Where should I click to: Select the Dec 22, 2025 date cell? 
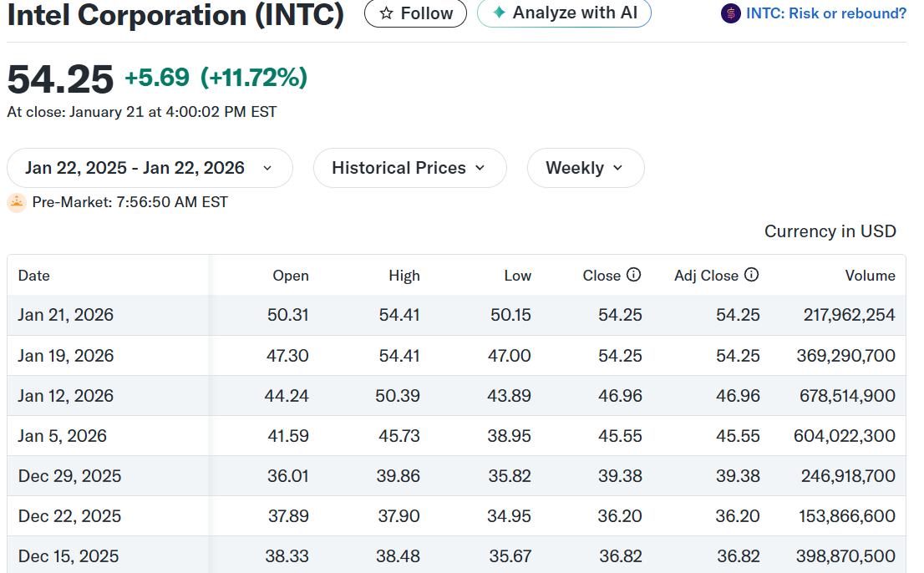pyautogui.click(x=69, y=516)
